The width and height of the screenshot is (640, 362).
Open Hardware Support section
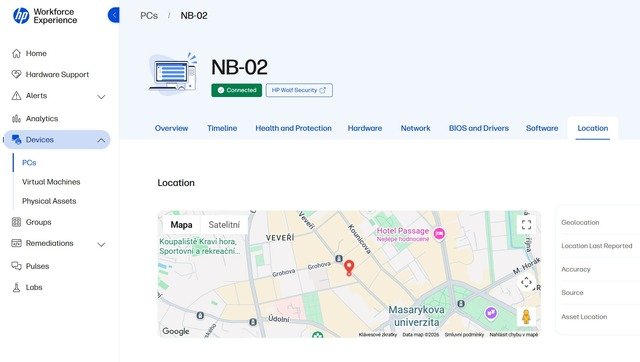pyautogui.click(x=57, y=74)
